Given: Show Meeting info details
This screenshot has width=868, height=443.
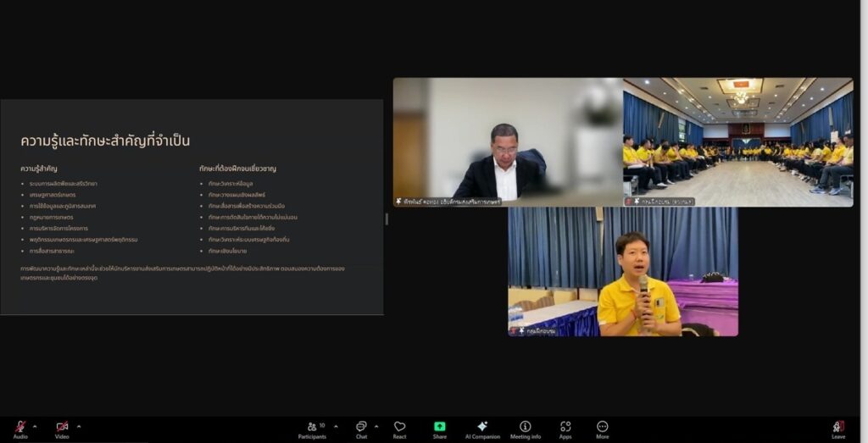Looking at the screenshot, I should (525, 428).
